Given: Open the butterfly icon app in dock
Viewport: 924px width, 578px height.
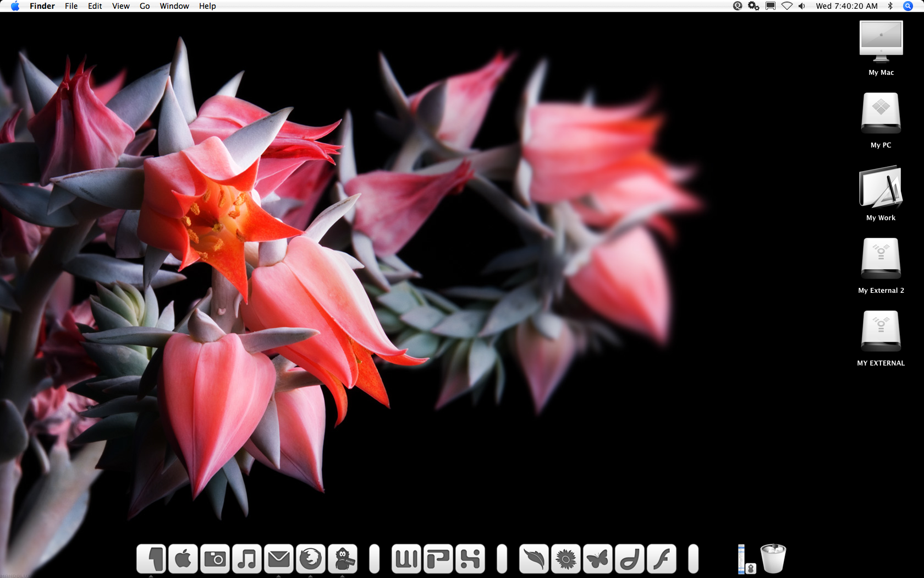Looking at the screenshot, I should point(598,559).
